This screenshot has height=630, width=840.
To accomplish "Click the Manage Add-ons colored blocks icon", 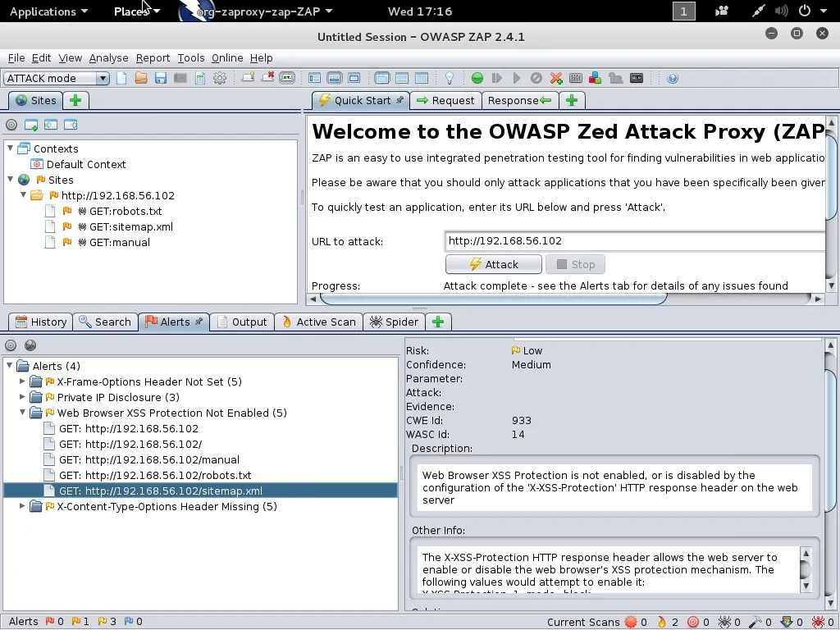I will click(x=595, y=78).
